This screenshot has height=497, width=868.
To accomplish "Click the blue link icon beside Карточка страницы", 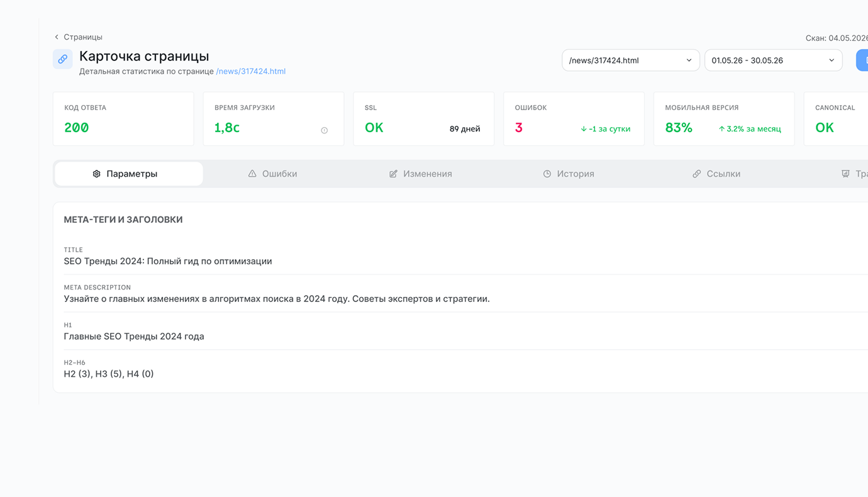I will (x=62, y=59).
